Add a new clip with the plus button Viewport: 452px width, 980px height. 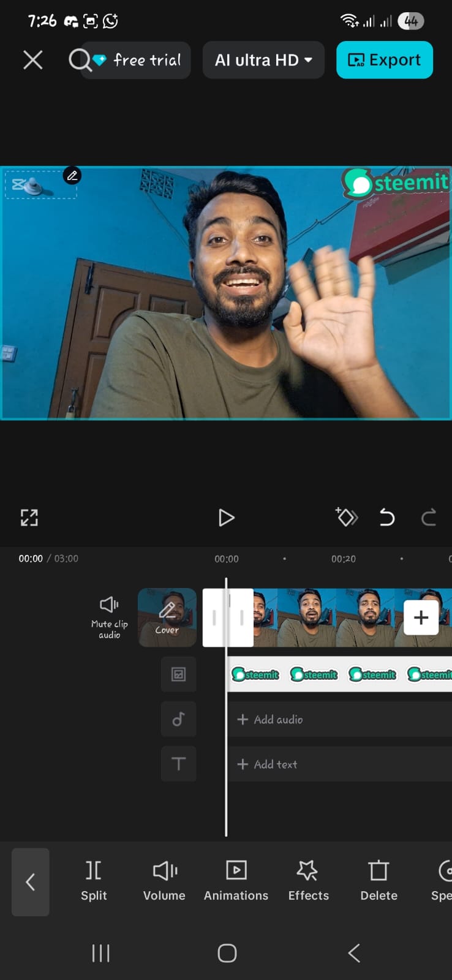tap(421, 617)
